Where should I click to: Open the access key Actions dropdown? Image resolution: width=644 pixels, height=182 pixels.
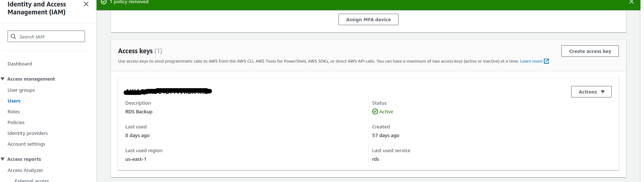click(x=591, y=92)
